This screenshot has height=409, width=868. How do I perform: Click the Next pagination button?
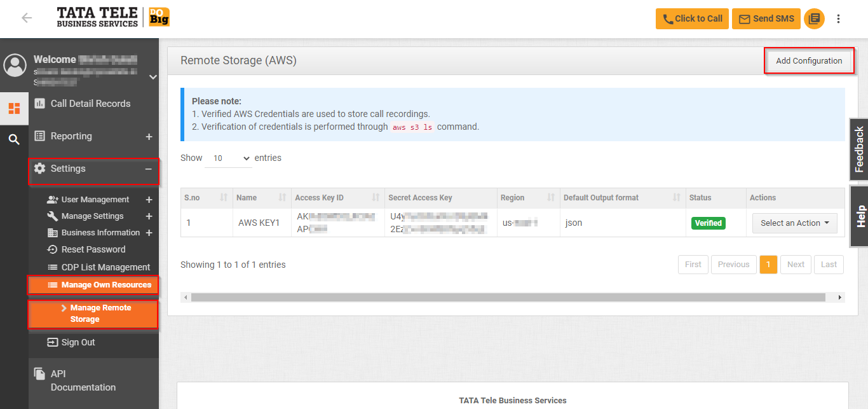point(796,265)
